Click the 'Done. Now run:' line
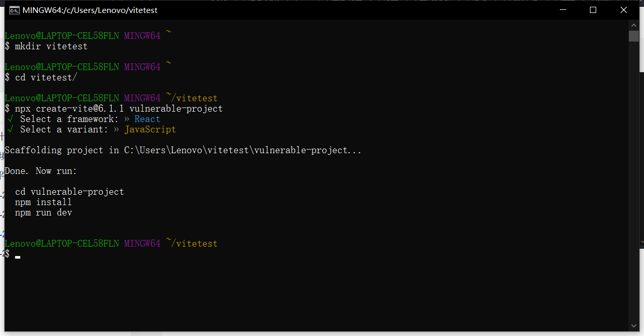The image size is (644, 336). [x=41, y=171]
